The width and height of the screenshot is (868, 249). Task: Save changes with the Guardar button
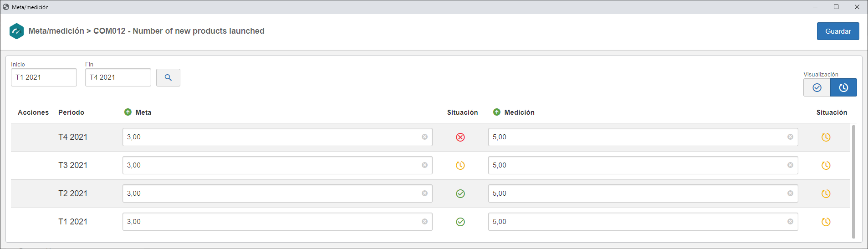838,31
